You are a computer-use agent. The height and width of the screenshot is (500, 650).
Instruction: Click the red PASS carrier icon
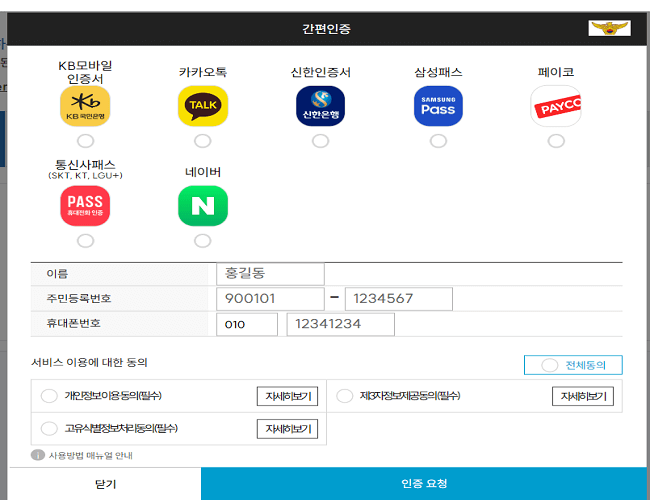[85, 206]
